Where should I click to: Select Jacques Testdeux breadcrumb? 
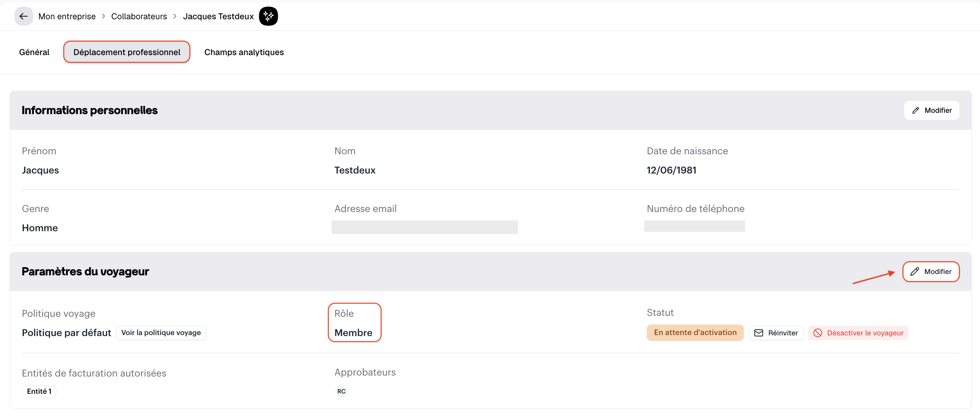pyautogui.click(x=218, y=16)
